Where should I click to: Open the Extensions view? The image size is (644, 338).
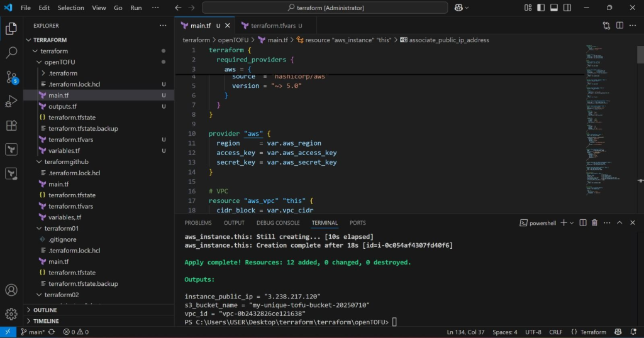(11, 125)
